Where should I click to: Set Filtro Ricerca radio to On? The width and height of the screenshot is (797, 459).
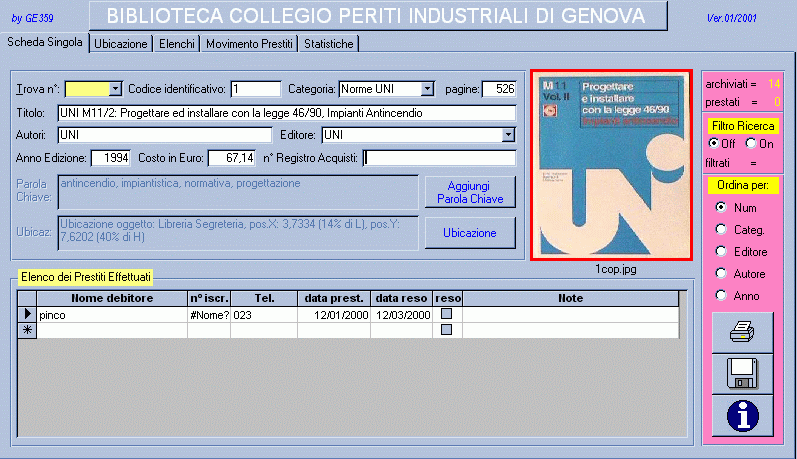751,144
